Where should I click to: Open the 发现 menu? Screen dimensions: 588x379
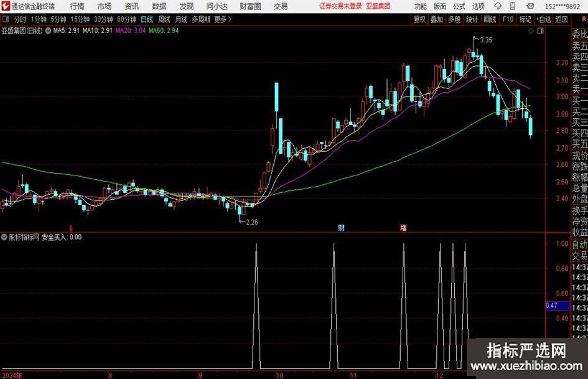pos(187,6)
